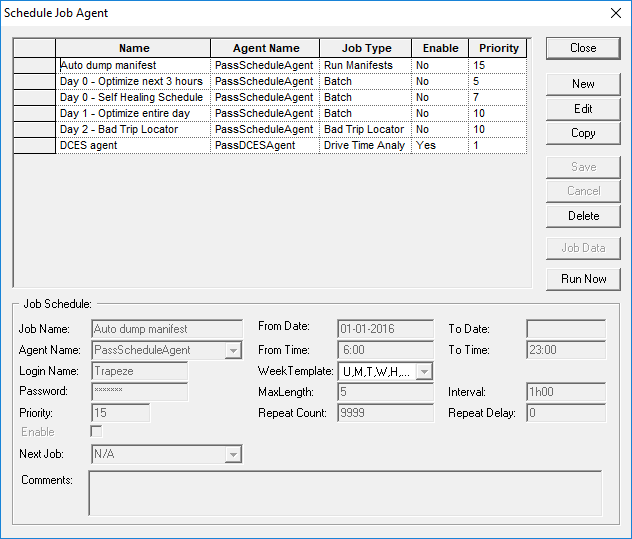Expand the WeekTemplate dropdown

click(x=424, y=371)
